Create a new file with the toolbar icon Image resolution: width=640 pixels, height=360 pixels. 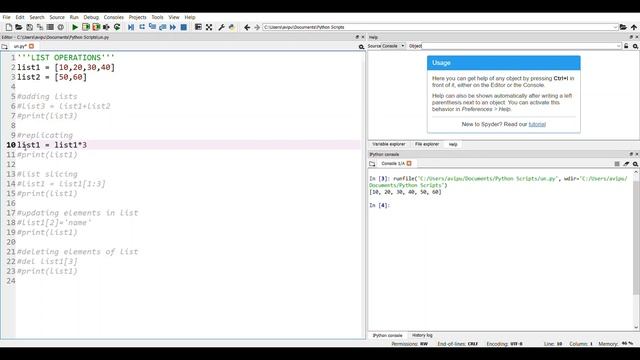[x=9, y=27]
